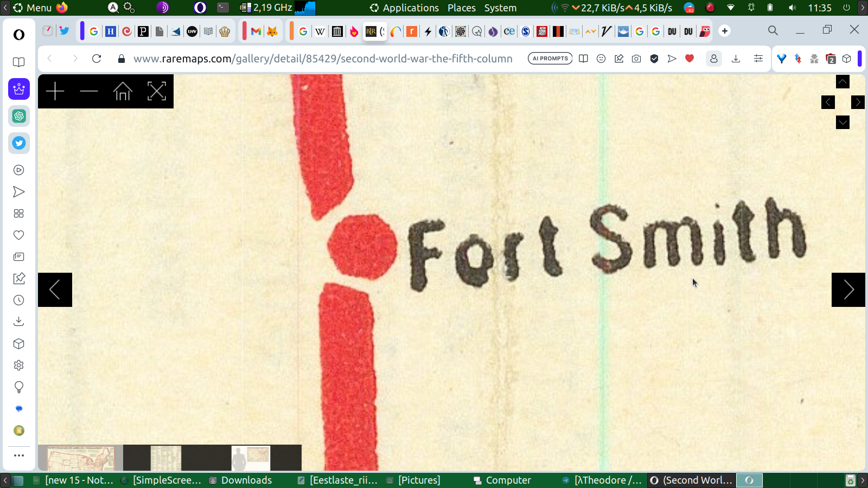The image size is (868, 488).
Task: Switch to the SimpleScreenRecorder taskbar window
Action: [161, 480]
